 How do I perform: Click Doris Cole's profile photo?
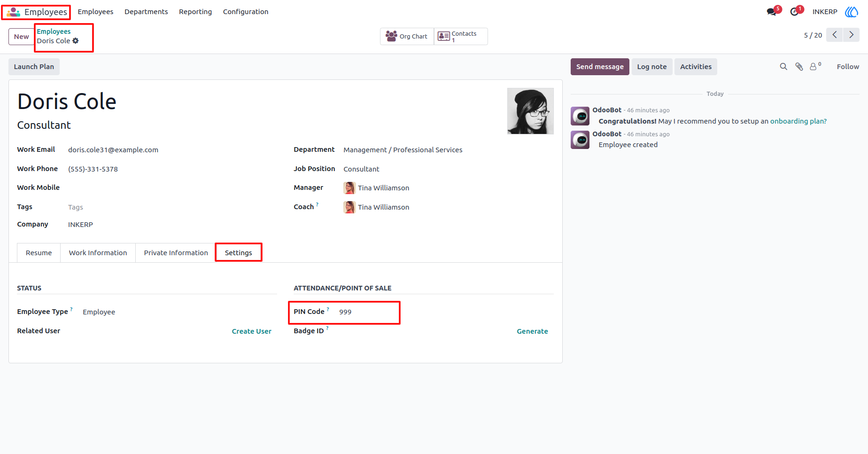pos(530,111)
